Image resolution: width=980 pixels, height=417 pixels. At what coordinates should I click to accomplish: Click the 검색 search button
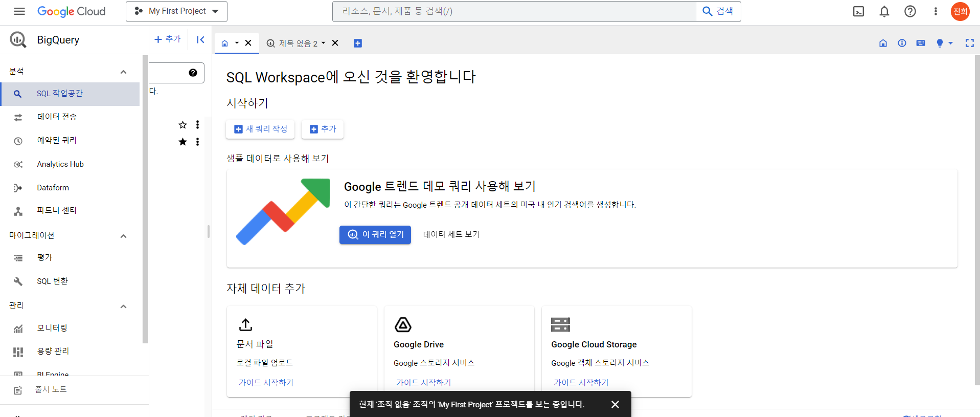coord(718,11)
